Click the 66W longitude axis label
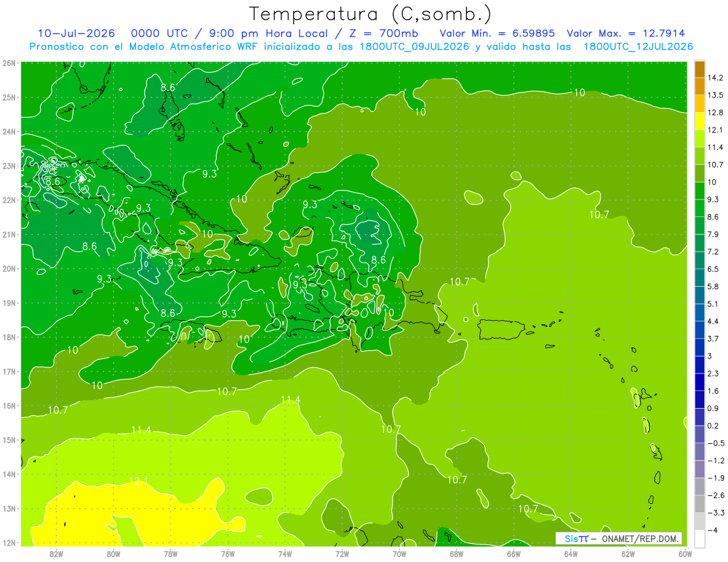This screenshot has width=728, height=562. [513, 554]
